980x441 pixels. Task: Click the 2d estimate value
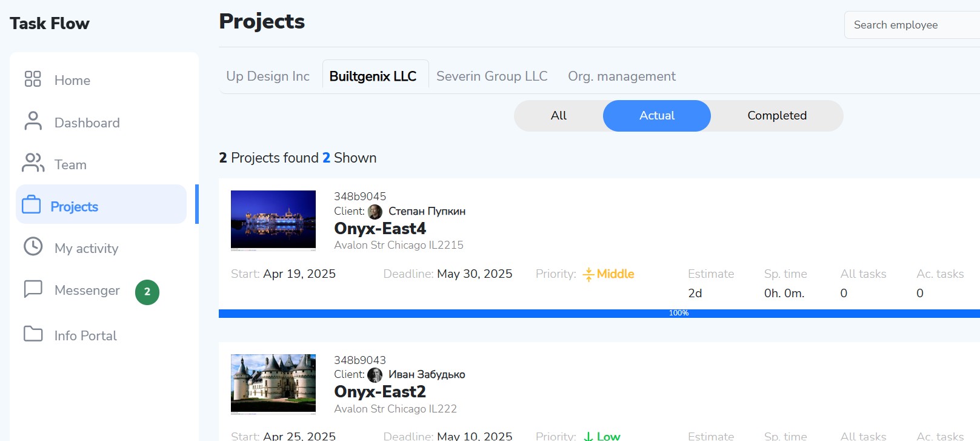pos(695,294)
